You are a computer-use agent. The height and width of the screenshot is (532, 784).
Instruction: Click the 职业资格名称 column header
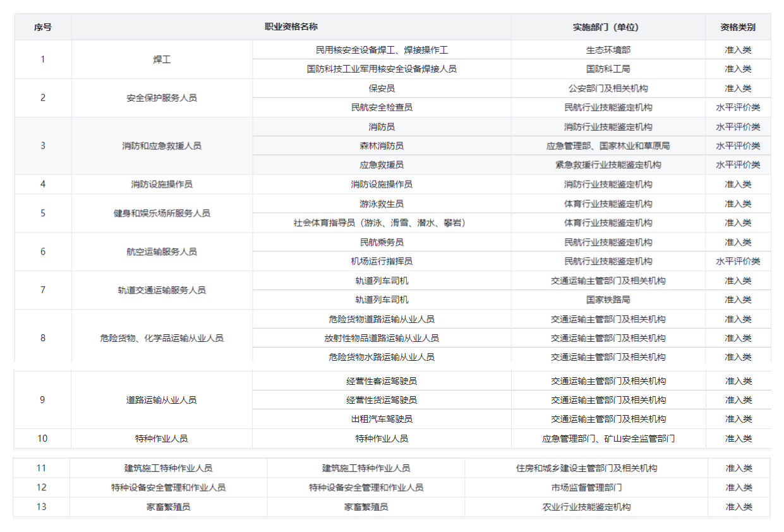coord(291,27)
